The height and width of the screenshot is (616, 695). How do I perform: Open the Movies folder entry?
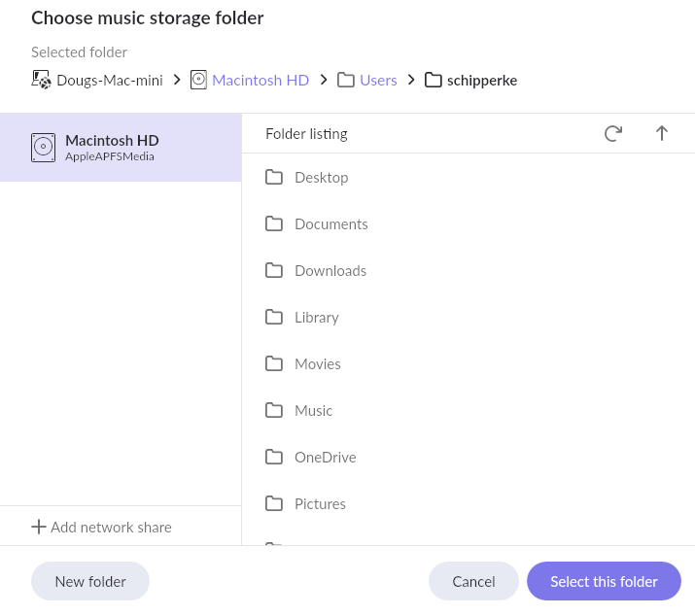tap(318, 363)
